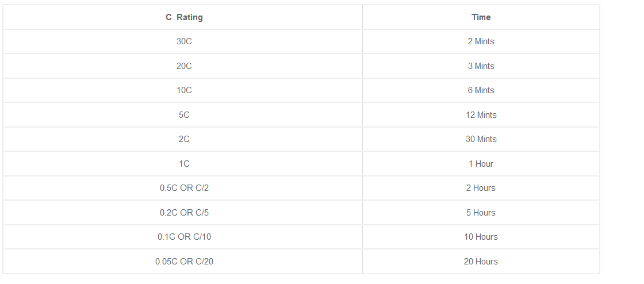Select the 3 Mints time cell

coord(481,66)
